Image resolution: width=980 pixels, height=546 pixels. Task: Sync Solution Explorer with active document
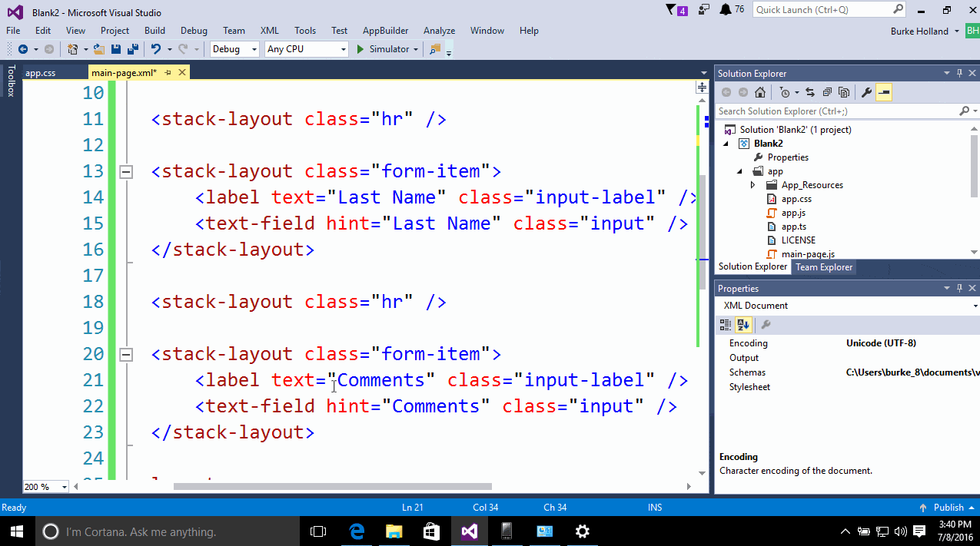pyautogui.click(x=810, y=91)
